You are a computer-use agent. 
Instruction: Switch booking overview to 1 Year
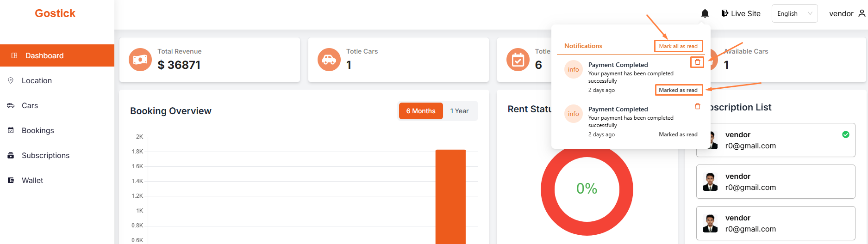click(x=459, y=111)
